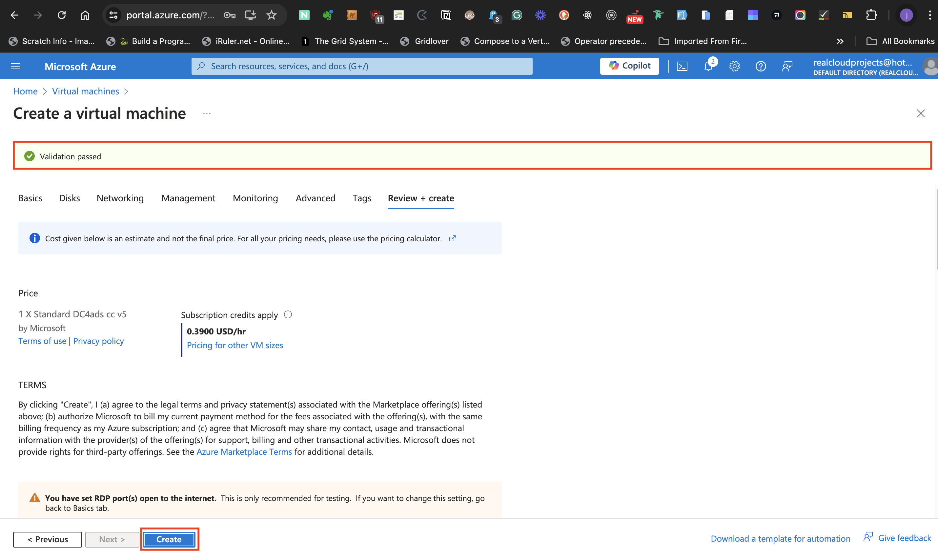The height and width of the screenshot is (560, 938).
Task: Launch Azure Cloud Shell
Action: pyautogui.click(x=683, y=66)
